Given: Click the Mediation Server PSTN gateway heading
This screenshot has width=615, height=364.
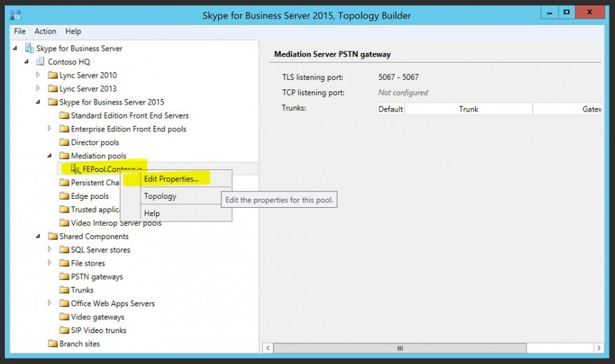Looking at the screenshot, I should coord(332,54).
